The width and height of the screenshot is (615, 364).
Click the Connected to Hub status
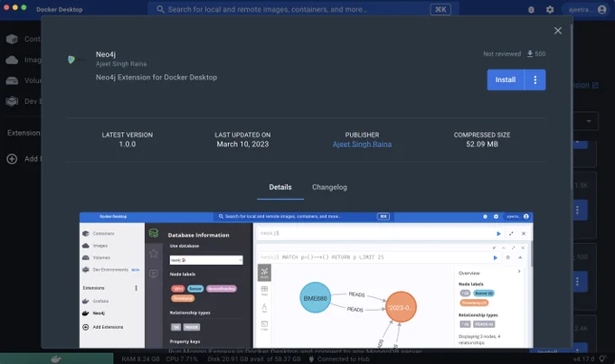point(339,359)
